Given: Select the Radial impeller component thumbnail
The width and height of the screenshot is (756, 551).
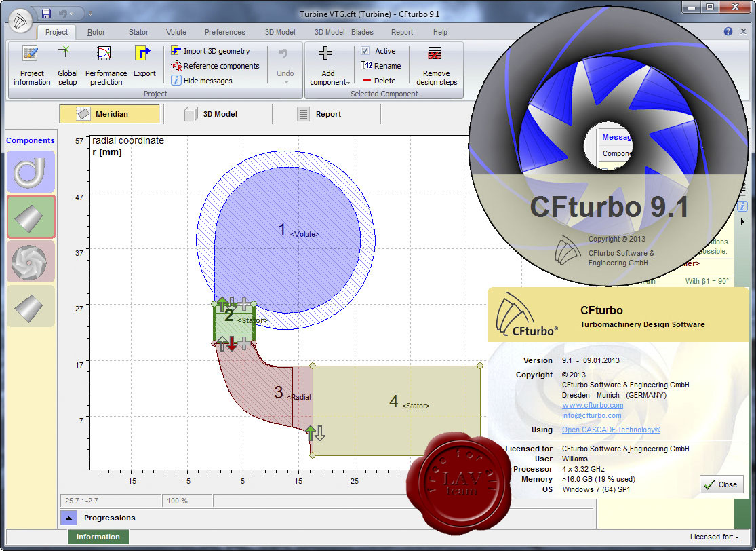Looking at the screenshot, I should (31, 262).
